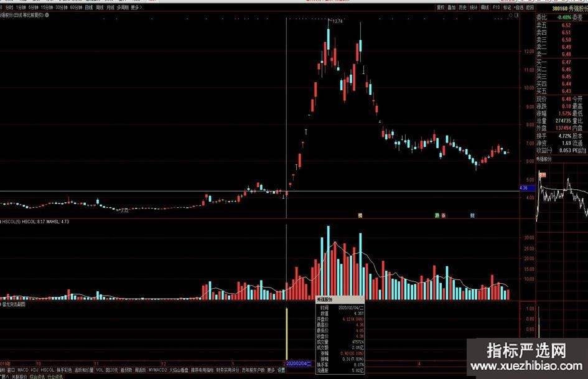
Task: Open the 多周期 multi-period view
Action: point(122,7)
